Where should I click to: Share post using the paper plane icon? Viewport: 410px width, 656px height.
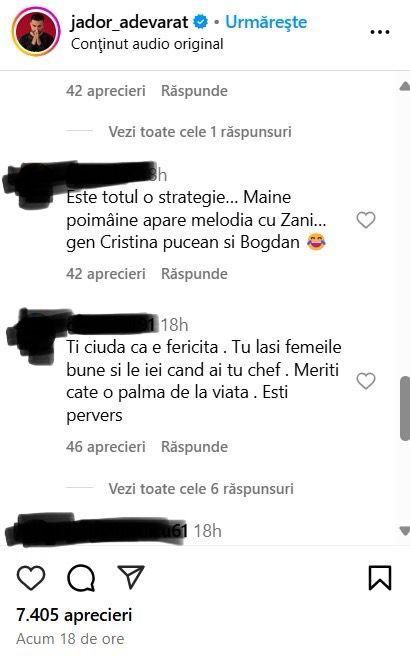tap(131, 577)
